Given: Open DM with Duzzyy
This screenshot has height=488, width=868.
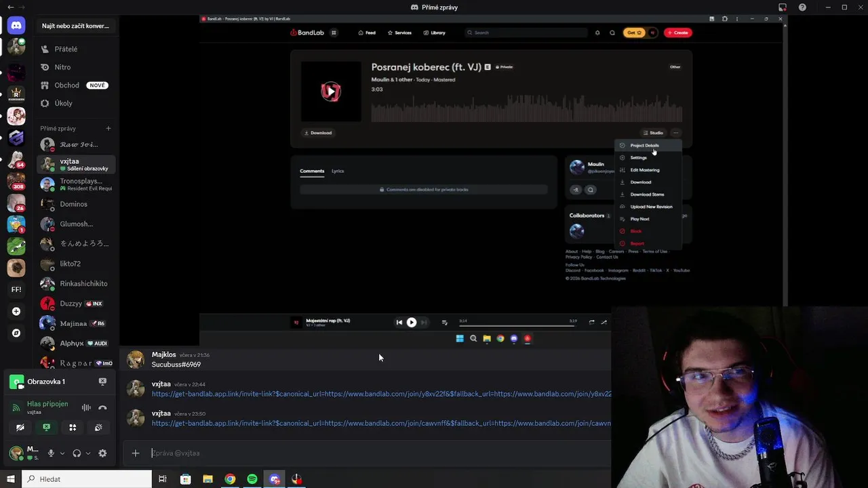Looking at the screenshot, I should pyautogui.click(x=75, y=304).
